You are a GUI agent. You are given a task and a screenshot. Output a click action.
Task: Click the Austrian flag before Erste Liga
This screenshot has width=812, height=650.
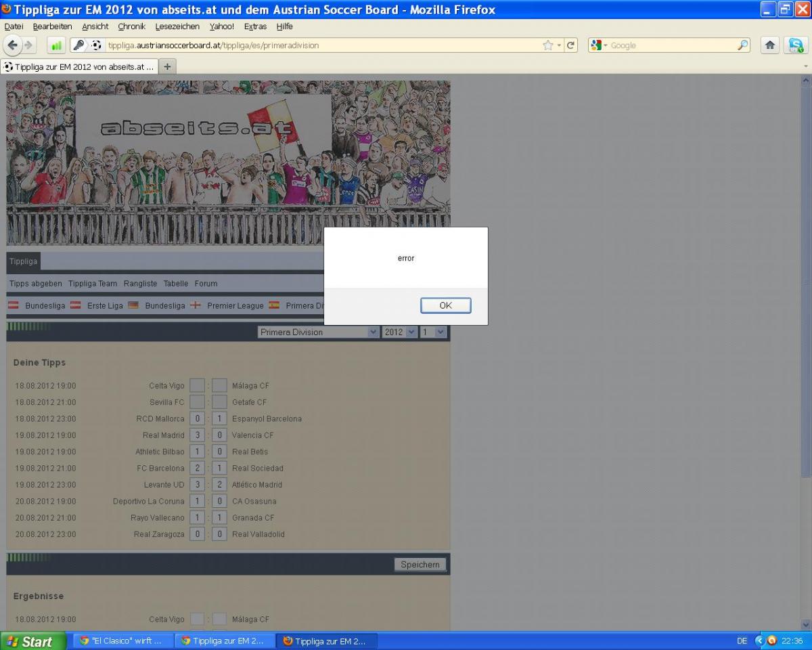[x=76, y=305]
